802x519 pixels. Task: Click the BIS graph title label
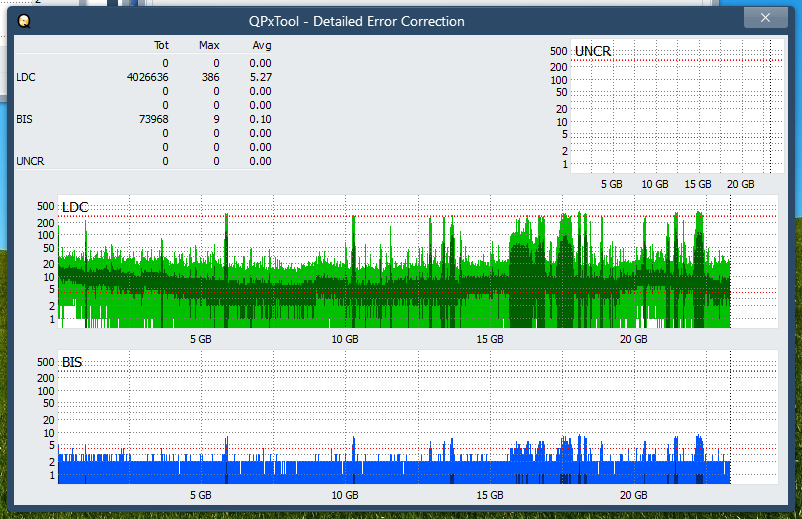[72, 362]
